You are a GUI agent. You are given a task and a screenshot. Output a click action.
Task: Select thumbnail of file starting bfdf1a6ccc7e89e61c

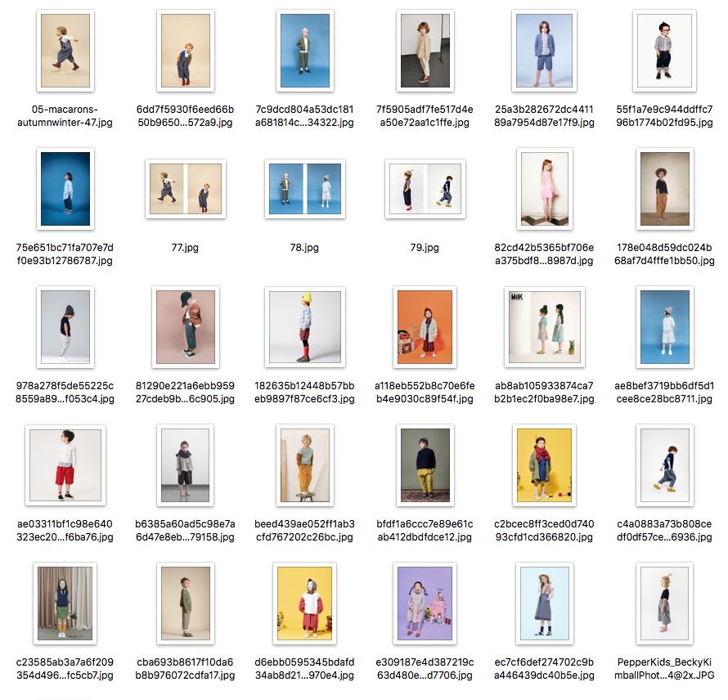[425, 465]
